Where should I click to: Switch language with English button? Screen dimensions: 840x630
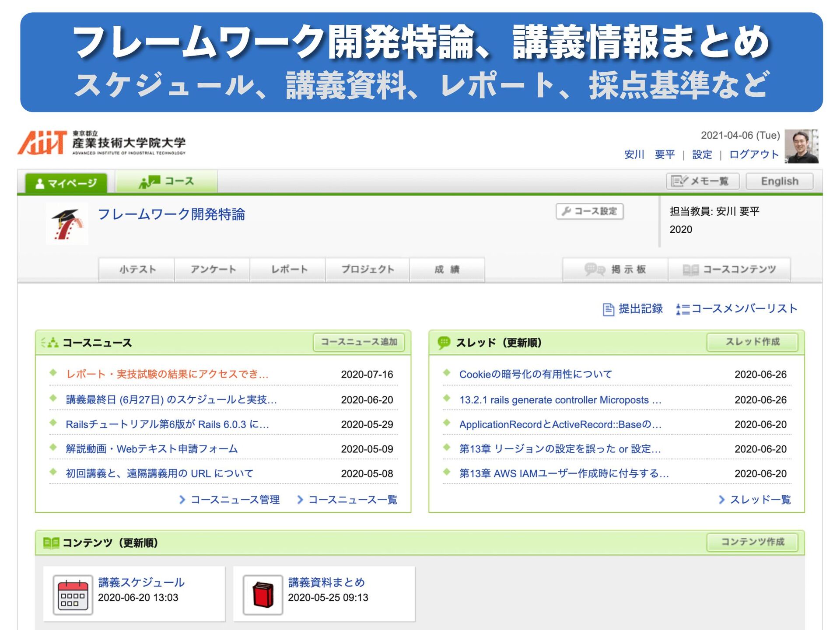(x=779, y=181)
